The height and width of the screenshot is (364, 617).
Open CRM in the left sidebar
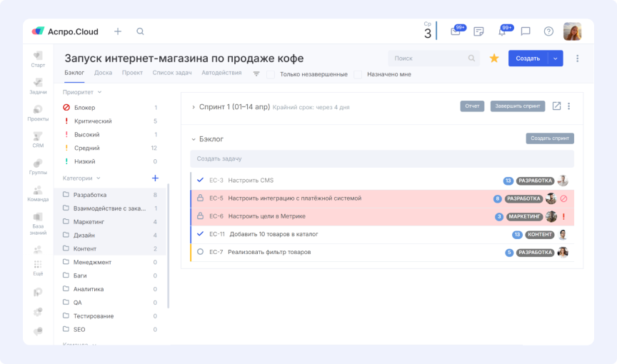[38, 139]
